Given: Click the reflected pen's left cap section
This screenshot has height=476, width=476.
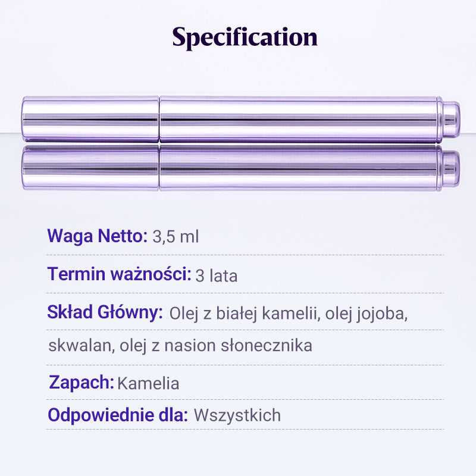Looking at the screenshot, I should click(x=90, y=169).
